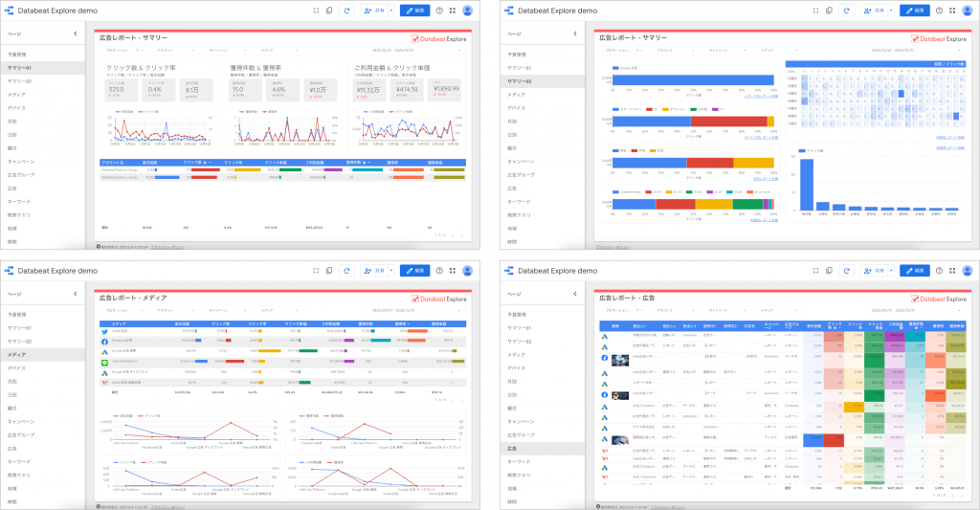
Task: Open date range picker in サマリー01 report
Action: click(x=415, y=50)
